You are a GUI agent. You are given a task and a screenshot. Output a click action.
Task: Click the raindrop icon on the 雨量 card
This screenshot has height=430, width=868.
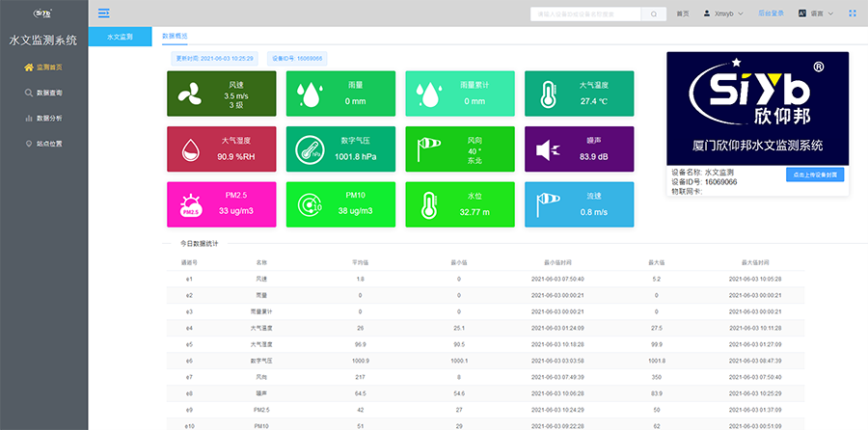click(x=308, y=94)
